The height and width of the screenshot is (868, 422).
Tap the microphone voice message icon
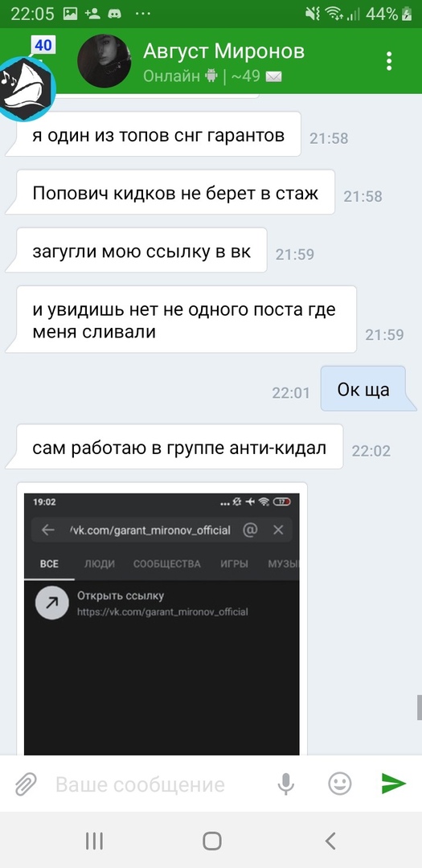coord(286,784)
